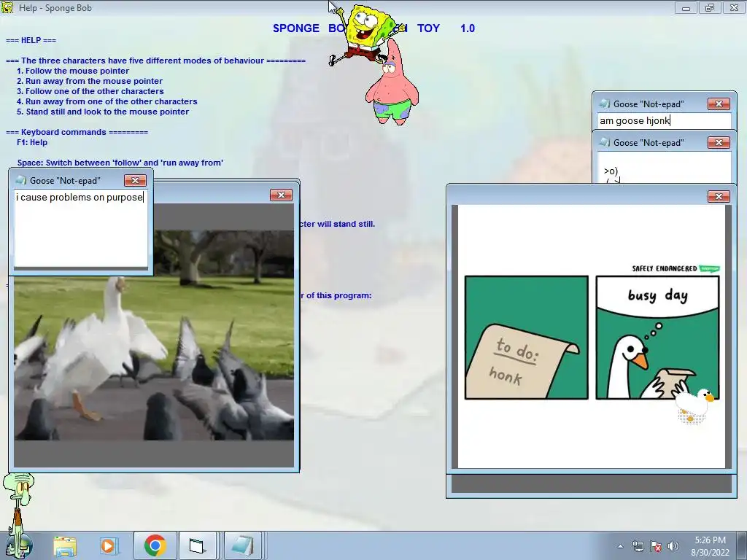The width and height of the screenshot is (747, 560).
Task: Click the goose chasing pigeons photo
Action: tap(154, 335)
